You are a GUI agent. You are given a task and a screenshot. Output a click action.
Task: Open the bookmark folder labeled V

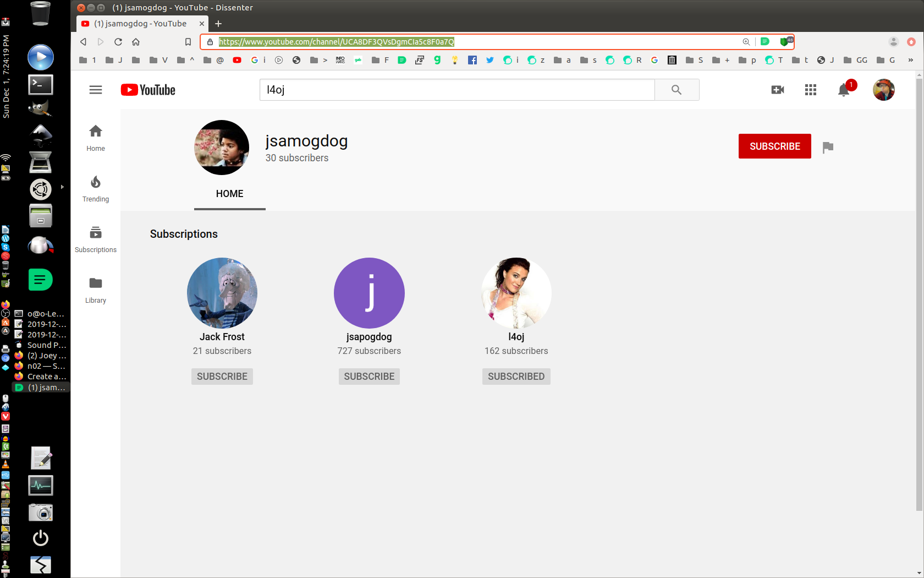pos(159,60)
